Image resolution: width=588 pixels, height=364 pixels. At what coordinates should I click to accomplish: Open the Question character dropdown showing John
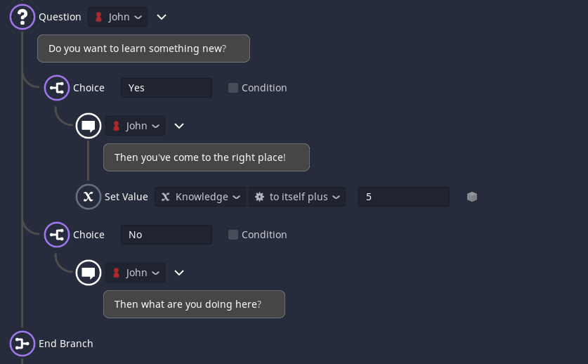tap(118, 17)
